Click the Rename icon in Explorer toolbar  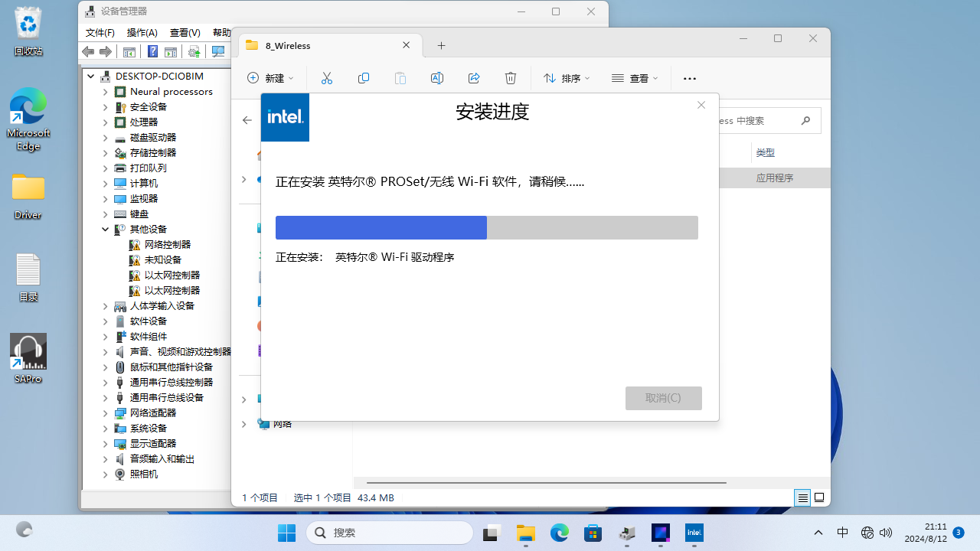[x=436, y=78]
